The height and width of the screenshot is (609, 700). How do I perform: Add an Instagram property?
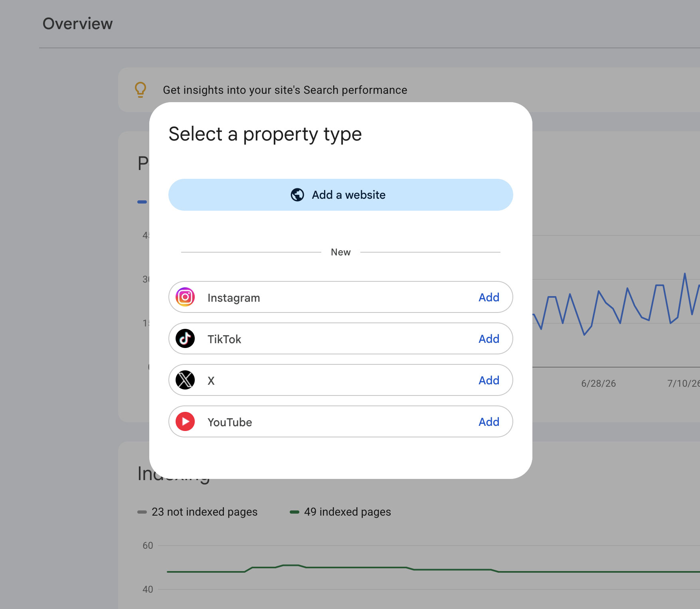pyautogui.click(x=489, y=297)
